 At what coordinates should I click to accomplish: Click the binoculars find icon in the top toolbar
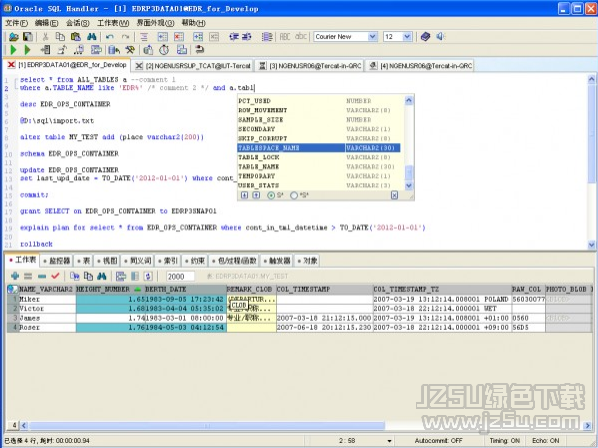(x=92, y=37)
